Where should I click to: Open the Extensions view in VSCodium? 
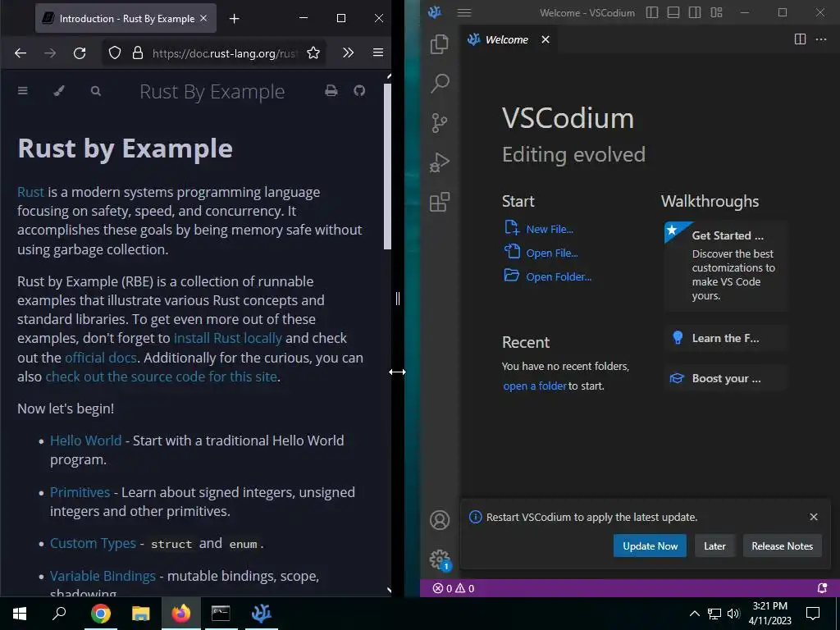coord(440,202)
